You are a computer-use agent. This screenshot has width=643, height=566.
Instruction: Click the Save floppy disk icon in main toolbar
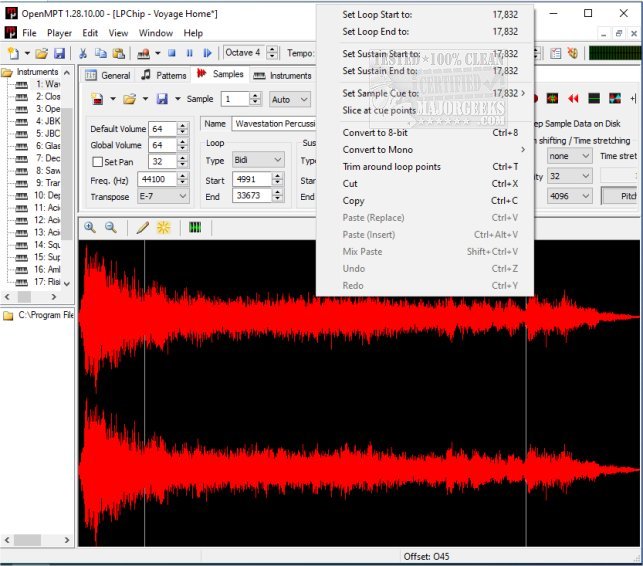click(x=60, y=53)
